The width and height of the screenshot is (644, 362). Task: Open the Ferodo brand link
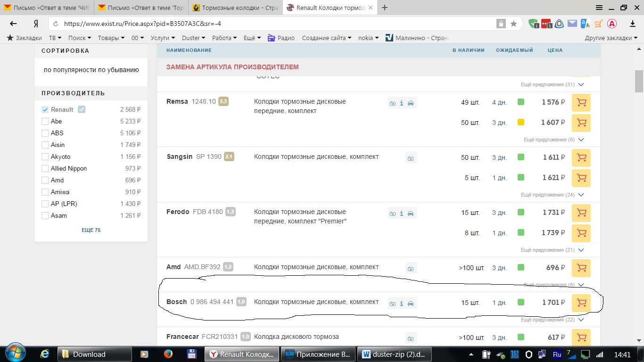coord(178,212)
